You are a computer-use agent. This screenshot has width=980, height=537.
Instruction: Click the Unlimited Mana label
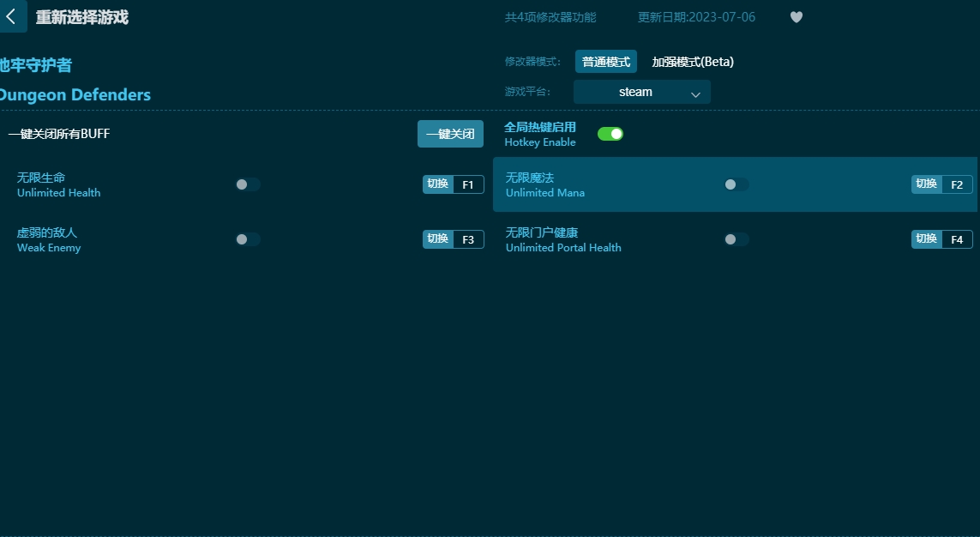545,192
